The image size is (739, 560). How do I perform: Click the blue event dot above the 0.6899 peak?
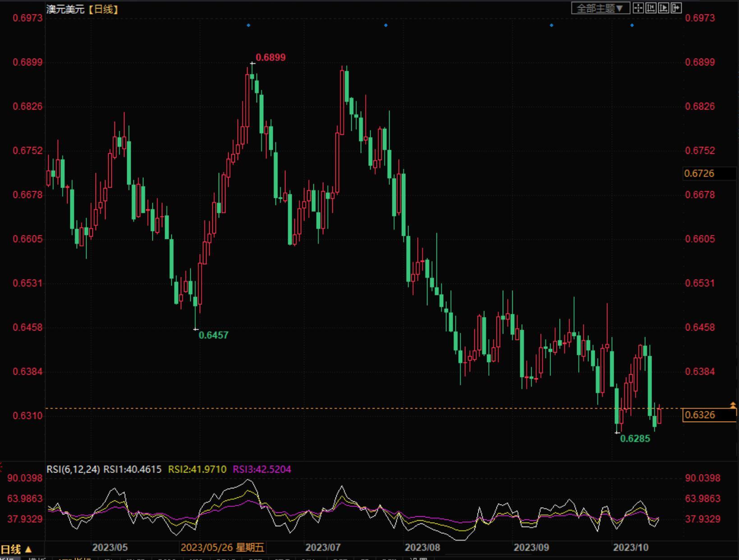click(248, 25)
